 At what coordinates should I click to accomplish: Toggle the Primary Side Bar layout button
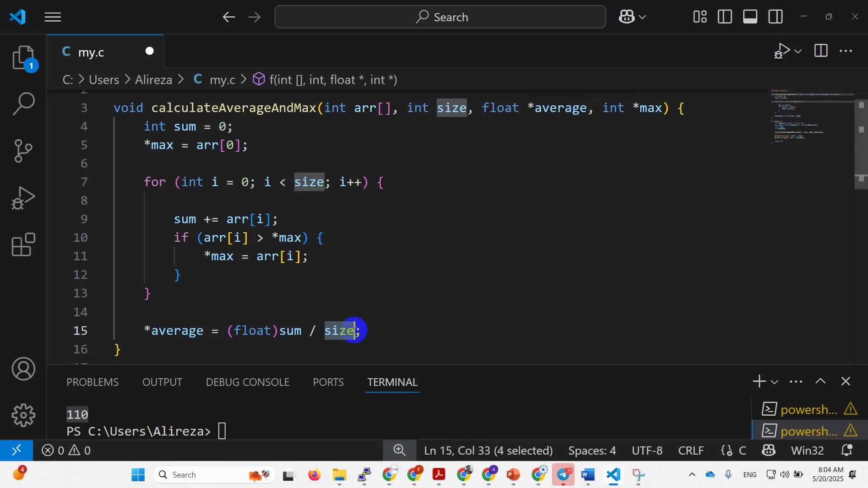click(725, 17)
